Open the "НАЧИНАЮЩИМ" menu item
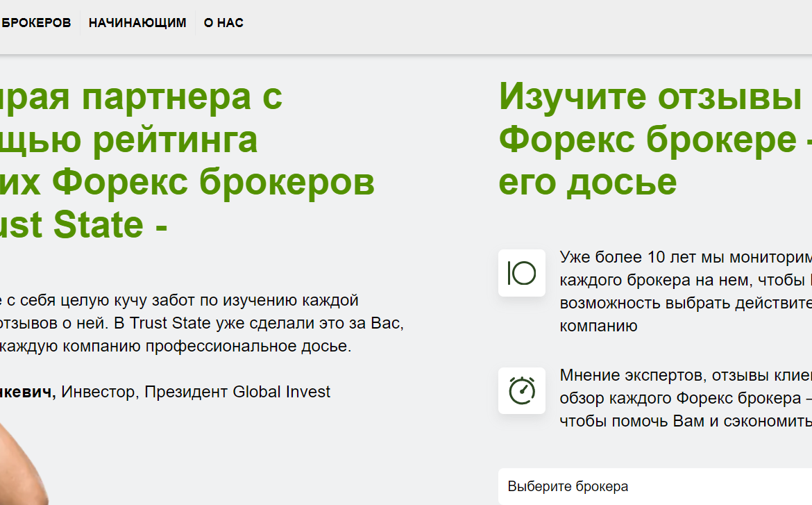The height and width of the screenshot is (505, 812). pos(137,23)
